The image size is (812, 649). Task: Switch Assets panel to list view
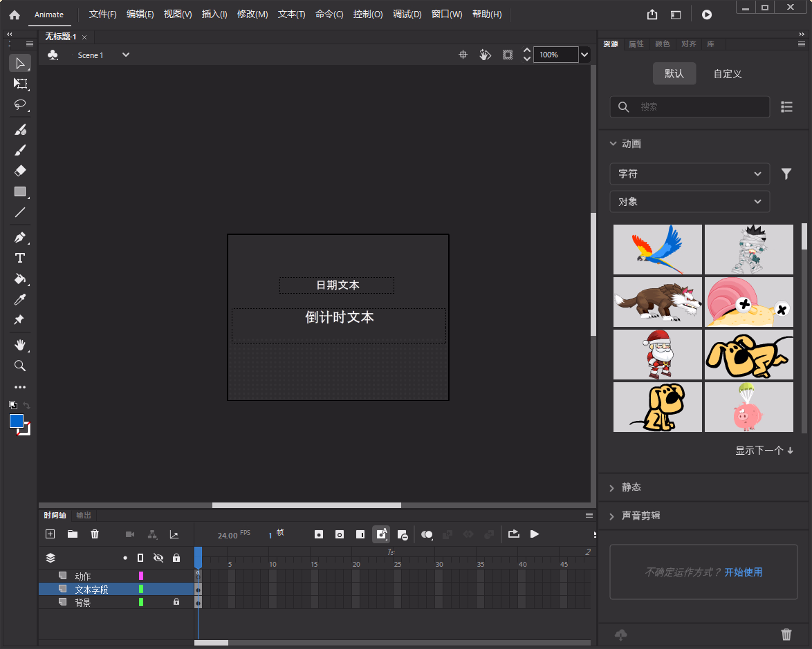[786, 106]
